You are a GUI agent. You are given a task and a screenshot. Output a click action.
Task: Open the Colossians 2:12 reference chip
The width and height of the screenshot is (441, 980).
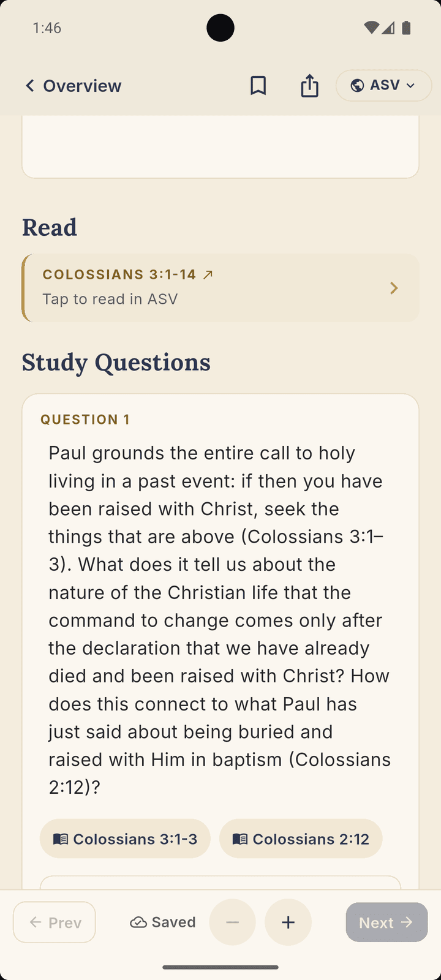[301, 839]
